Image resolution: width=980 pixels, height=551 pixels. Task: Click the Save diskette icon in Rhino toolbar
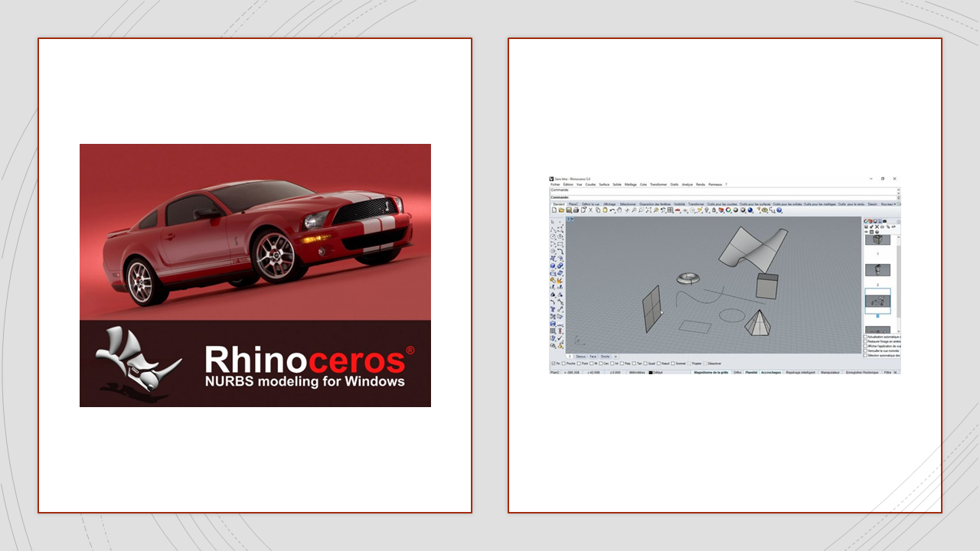(568, 210)
